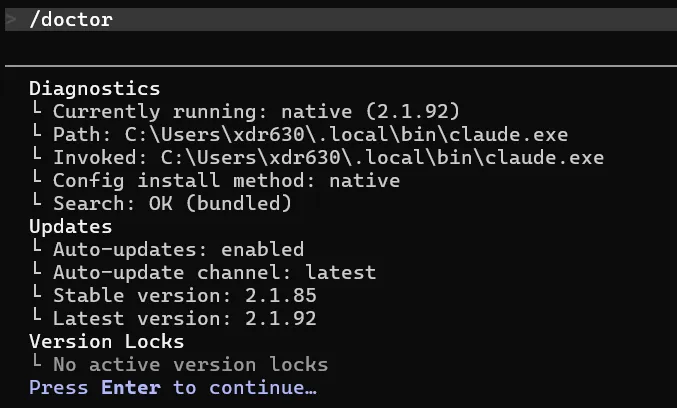This screenshot has height=408, width=677.
Task: Click the Stable version: 2.1.85 line
Action: click(184, 295)
